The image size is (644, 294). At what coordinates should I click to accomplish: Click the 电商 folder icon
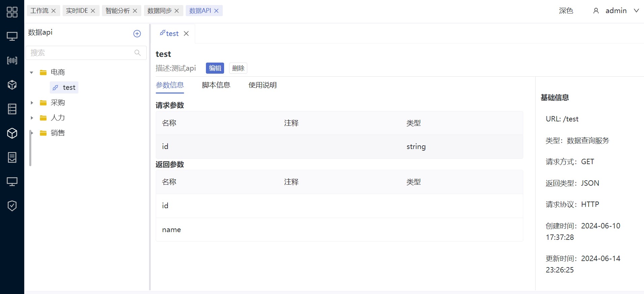(x=43, y=72)
